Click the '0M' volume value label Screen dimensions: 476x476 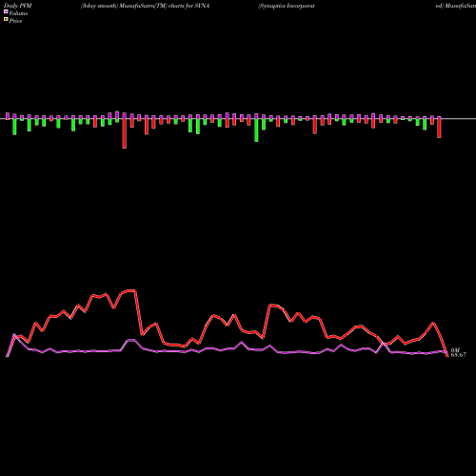click(x=455, y=350)
